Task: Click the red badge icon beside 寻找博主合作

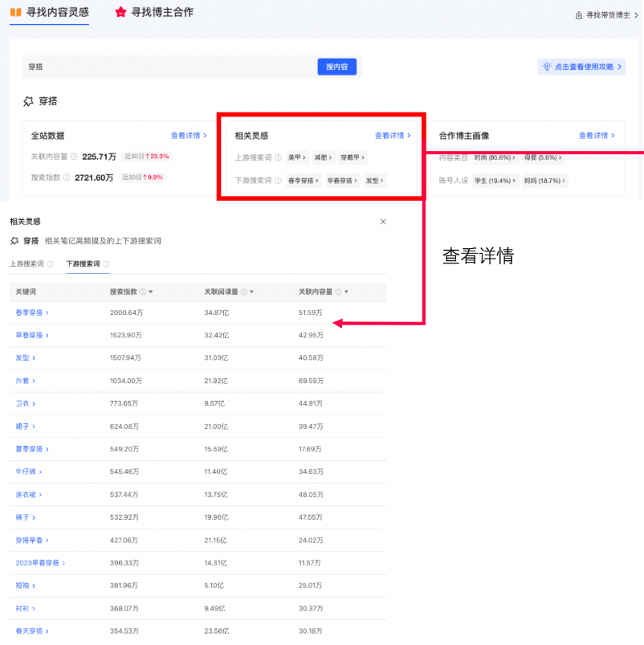Action: click(120, 13)
